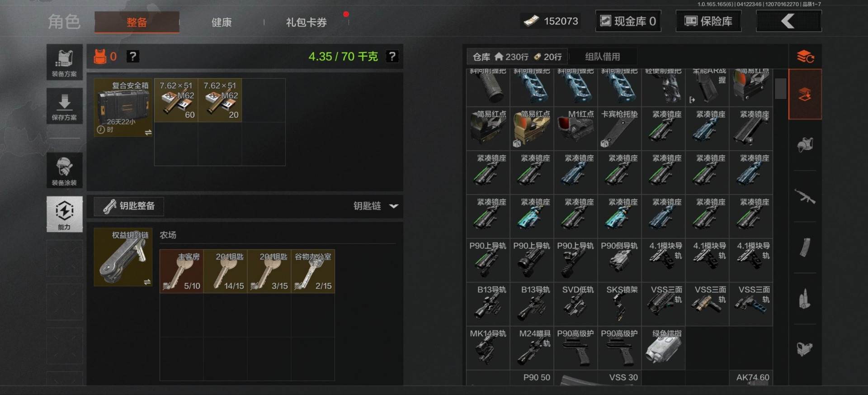Image resolution: width=868 pixels, height=395 pixels.
Task: Switch to the 健康 tab
Action: pyautogui.click(x=222, y=22)
